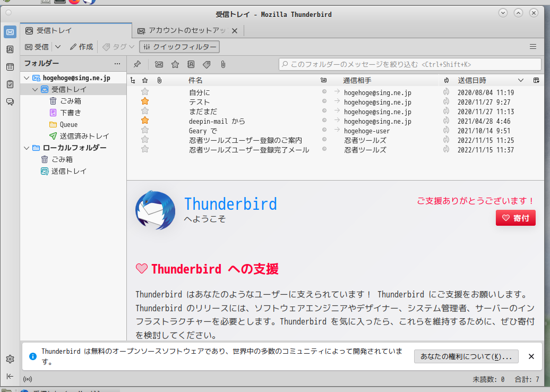Image resolution: width=550 pixels, height=392 pixels.
Task: Star the まだまだ message
Action: click(x=145, y=111)
